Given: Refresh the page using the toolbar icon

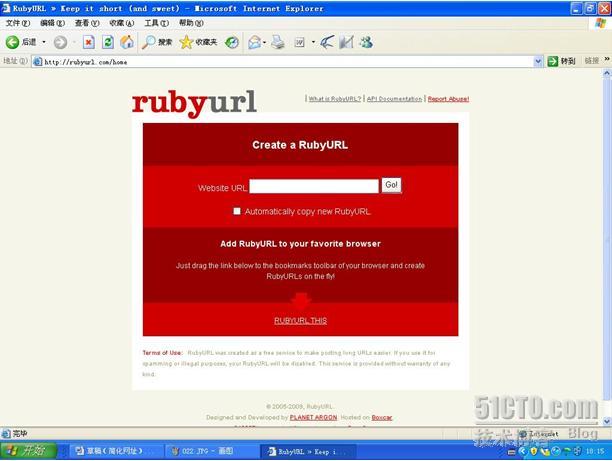Looking at the screenshot, I should 108,42.
